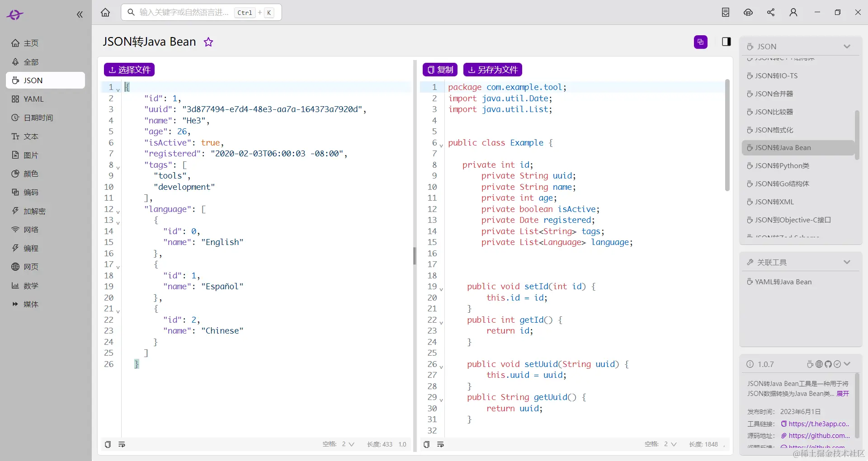The image size is (868, 461).
Task: Open the 网络 category
Action: (x=45, y=230)
